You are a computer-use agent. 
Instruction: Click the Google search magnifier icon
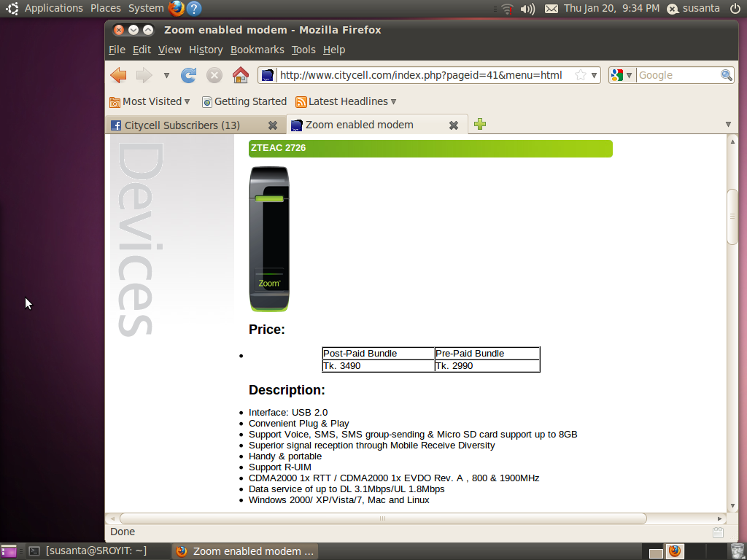pos(726,75)
